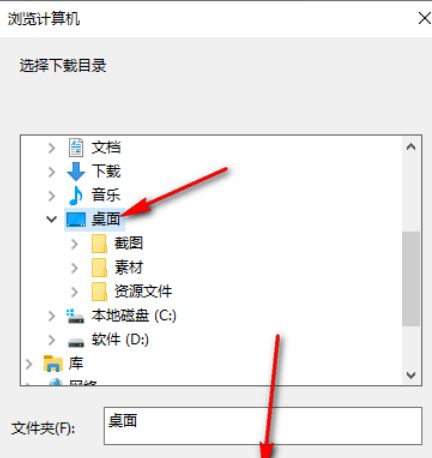Select the 本地磁盘 (C:) drive icon

[x=75, y=316]
